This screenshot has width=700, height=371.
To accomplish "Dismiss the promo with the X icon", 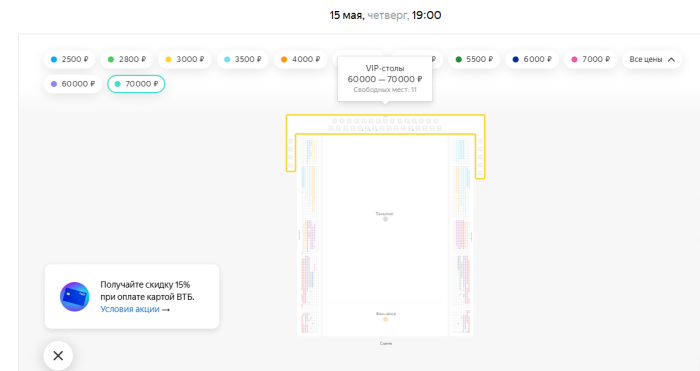I will [58, 356].
